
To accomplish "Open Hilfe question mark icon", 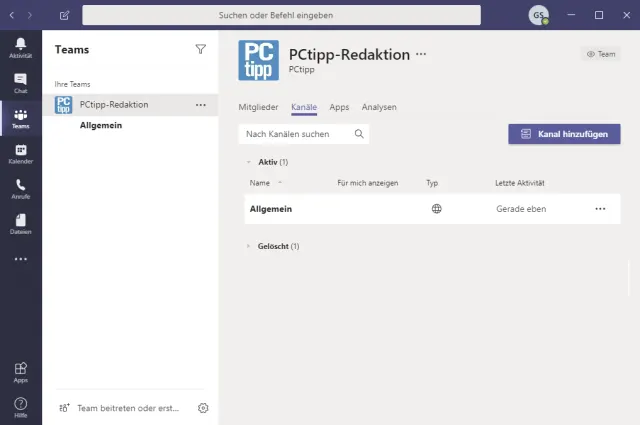I will [20, 407].
